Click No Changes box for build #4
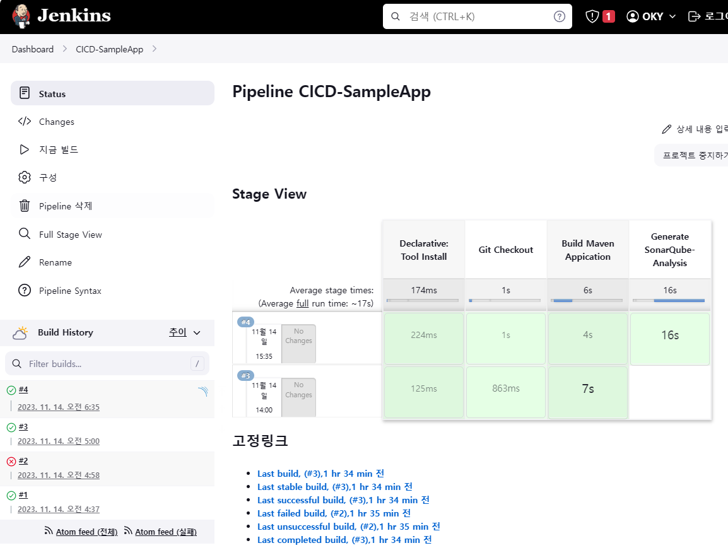 coord(298,344)
